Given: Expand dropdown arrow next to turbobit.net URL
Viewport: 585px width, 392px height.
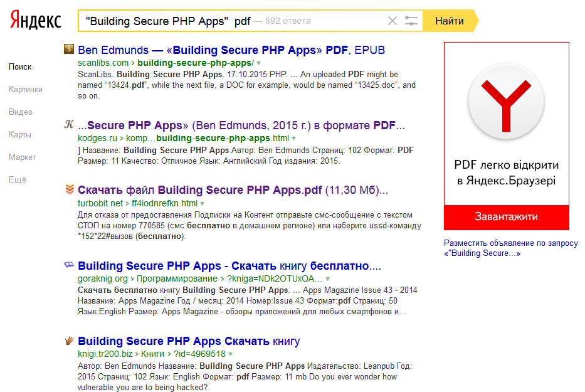Looking at the screenshot, I should coord(203,204).
